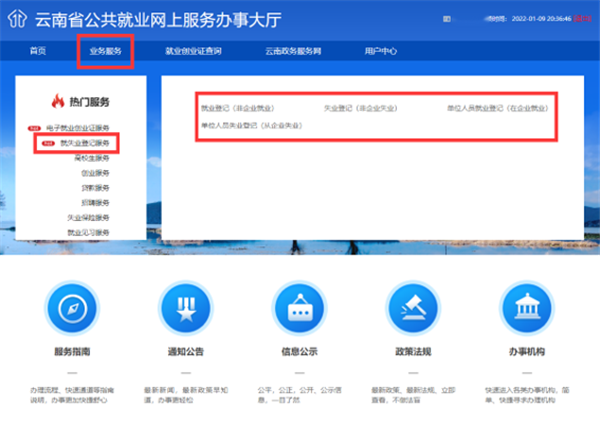Open 云南政务服务网 in the nav bar

point(292,50)
